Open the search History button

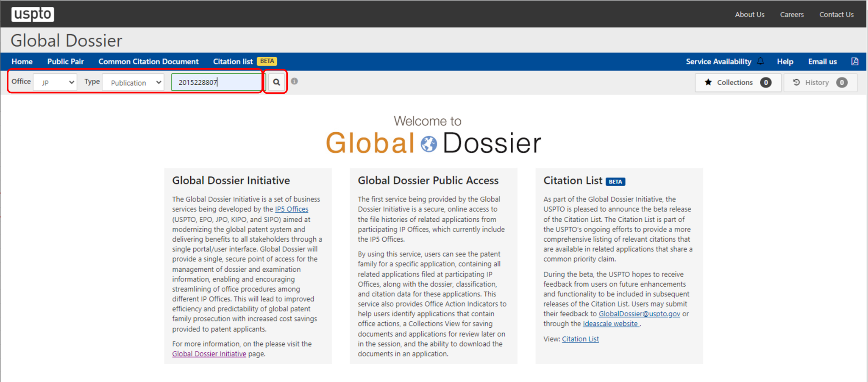(820, 82)
